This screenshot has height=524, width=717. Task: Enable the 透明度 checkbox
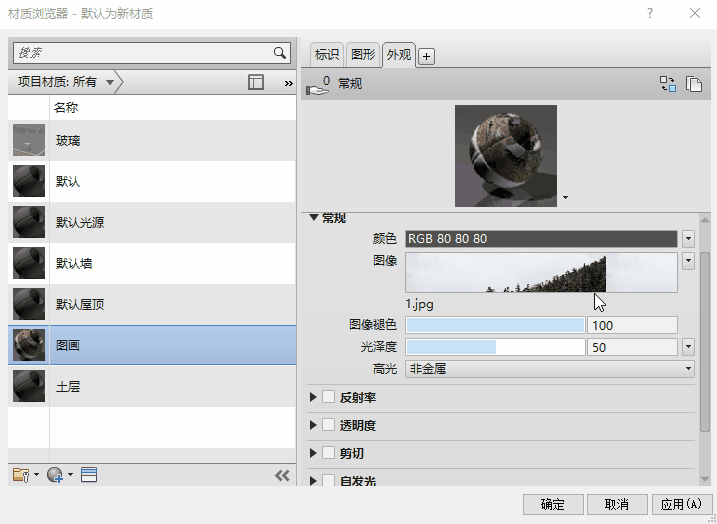coord(328,425)
